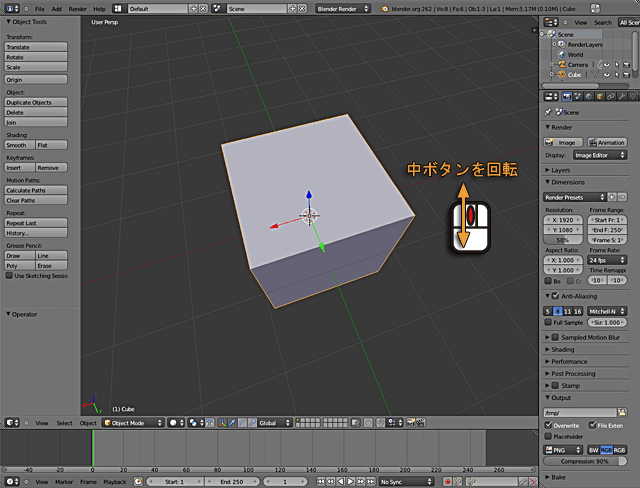Click the Duplicate Objects button

click(x=35, y=103)
